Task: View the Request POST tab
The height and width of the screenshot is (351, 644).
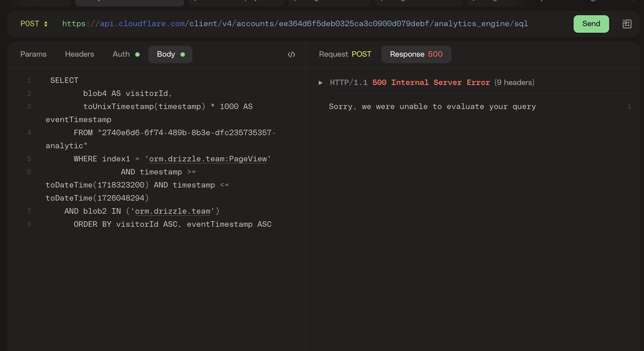Action: (345, 54)
